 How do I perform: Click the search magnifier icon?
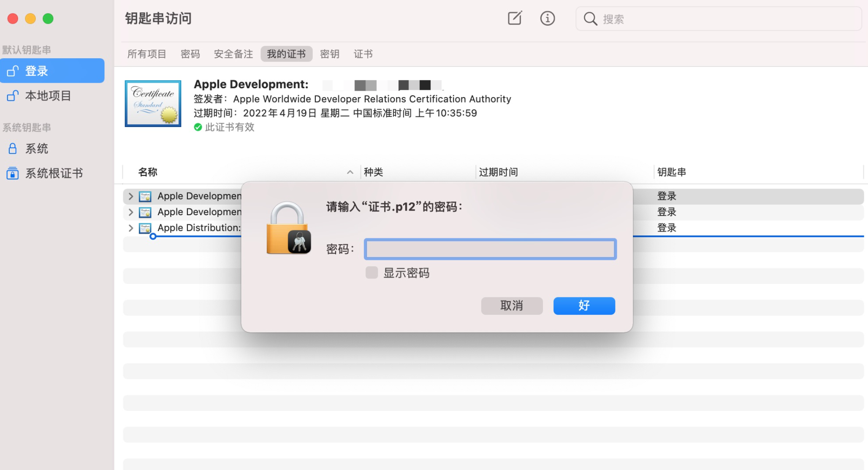[590, 19]
